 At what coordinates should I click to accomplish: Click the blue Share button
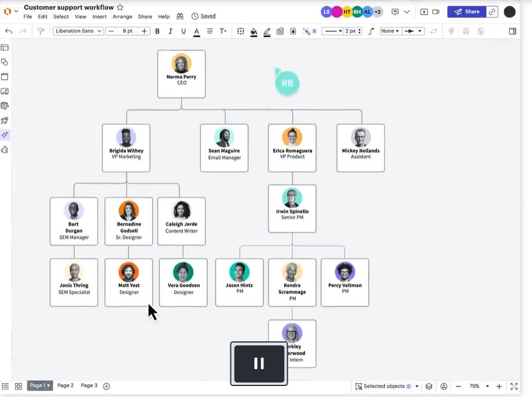click(x=467, y=12)
